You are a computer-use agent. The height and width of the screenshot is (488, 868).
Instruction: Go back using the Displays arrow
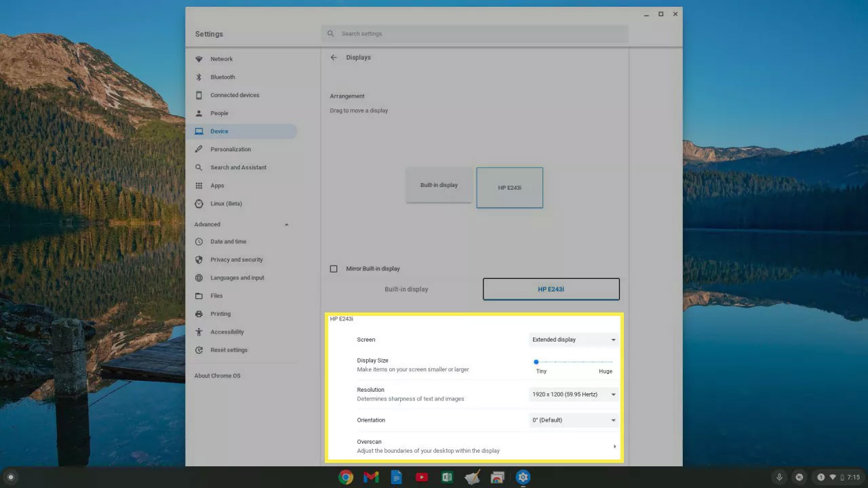pos(334,58)
